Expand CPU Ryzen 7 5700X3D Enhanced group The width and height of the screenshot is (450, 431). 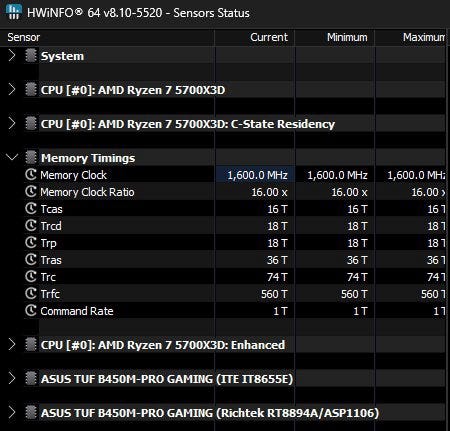click(x=12, y=344)
